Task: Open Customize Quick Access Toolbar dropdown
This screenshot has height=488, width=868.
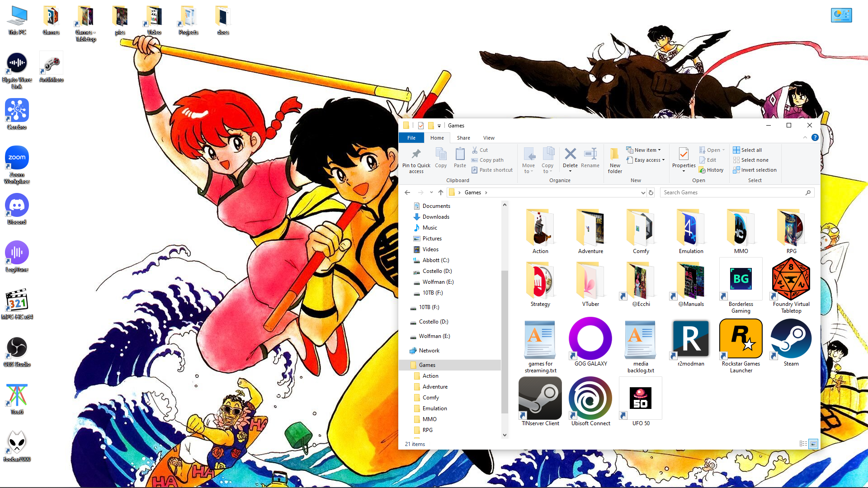Action: [x=439, y=126]
